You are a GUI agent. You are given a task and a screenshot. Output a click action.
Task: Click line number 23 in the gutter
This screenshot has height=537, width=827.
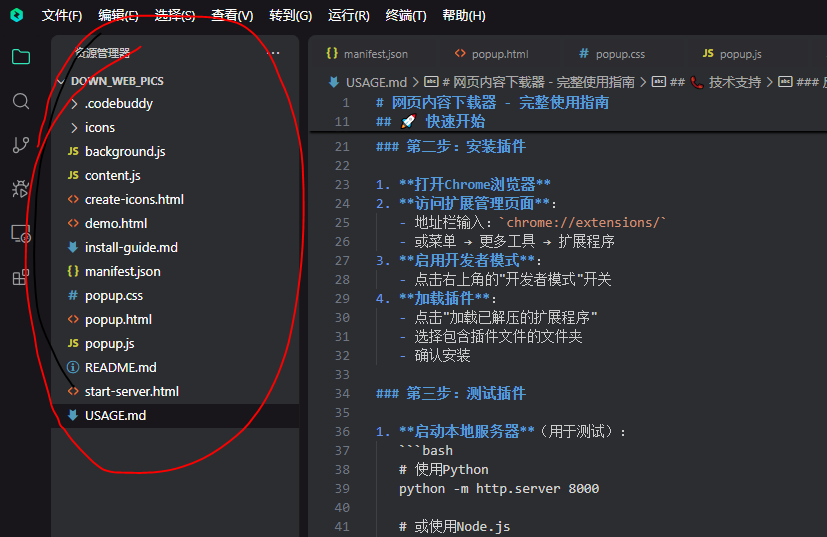click(x=342, y=185)
